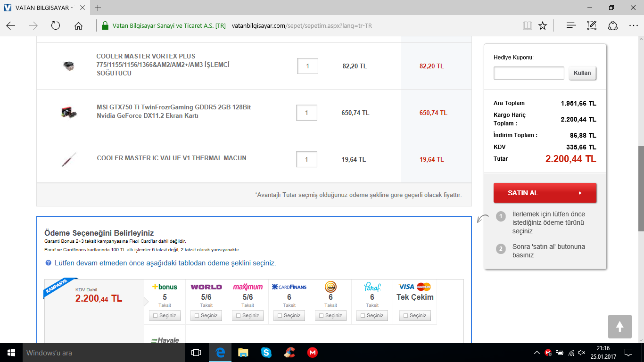This screenshot has width=644, height=362.
Task: Click the blue help question mark icon
Action: [x=48, y=263]
